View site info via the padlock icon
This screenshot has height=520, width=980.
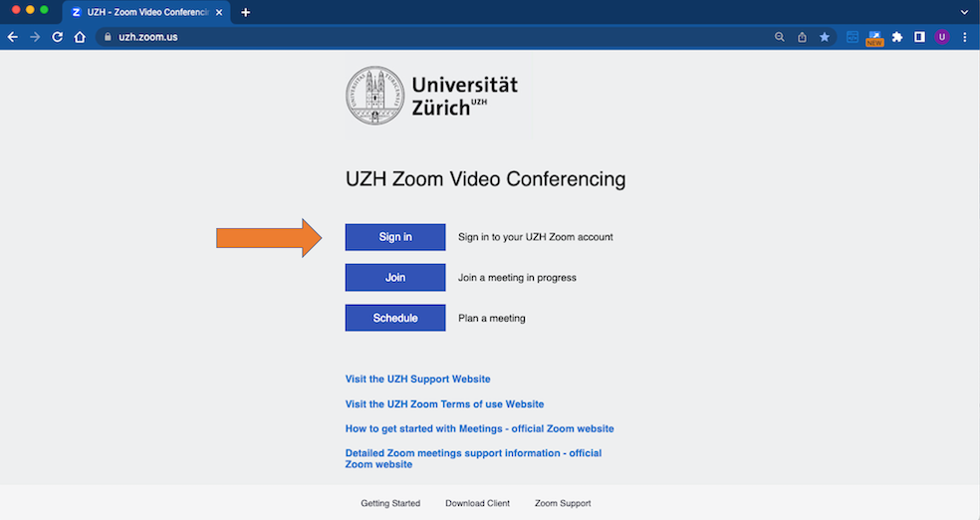tap(108, 37)
